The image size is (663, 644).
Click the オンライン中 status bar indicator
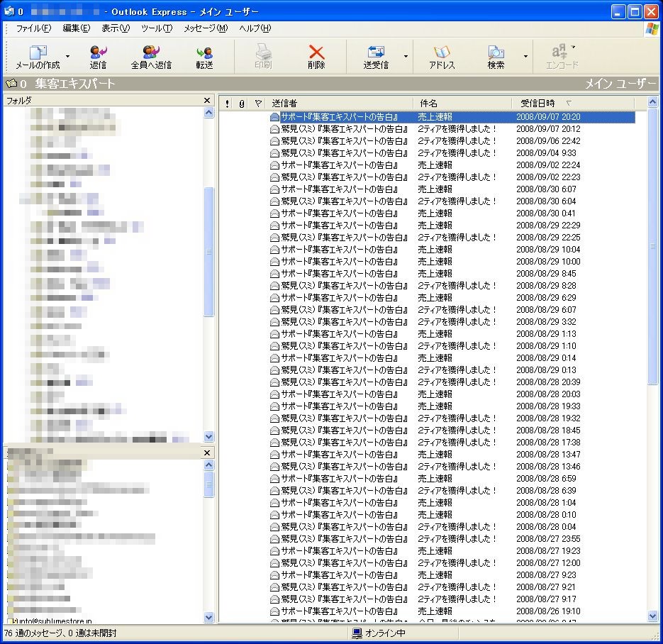(379, 633)
